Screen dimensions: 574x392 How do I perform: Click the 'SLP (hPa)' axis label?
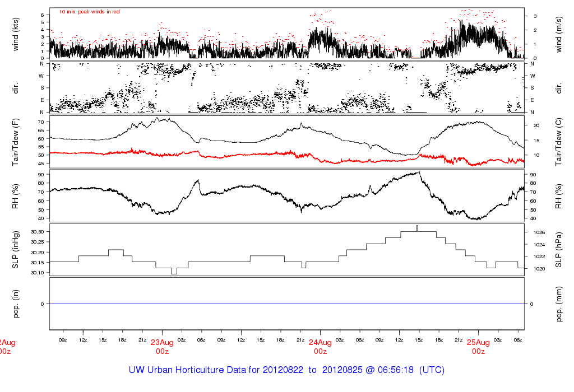(559, 250)
